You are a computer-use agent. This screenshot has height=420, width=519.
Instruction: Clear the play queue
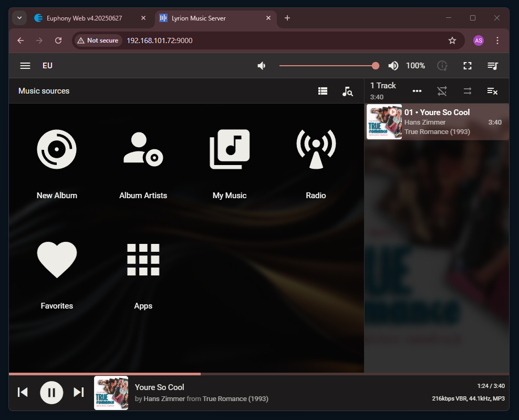point(493,91)
